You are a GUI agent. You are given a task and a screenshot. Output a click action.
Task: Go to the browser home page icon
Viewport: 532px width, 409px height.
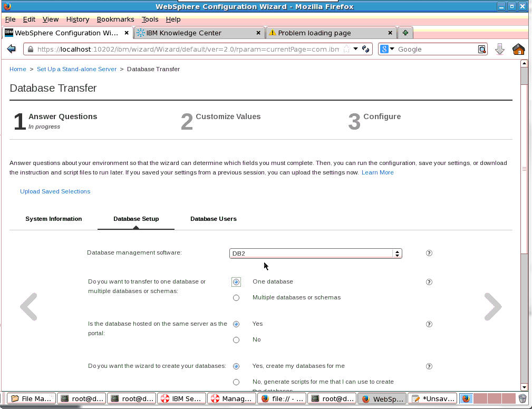click(518, 49)
